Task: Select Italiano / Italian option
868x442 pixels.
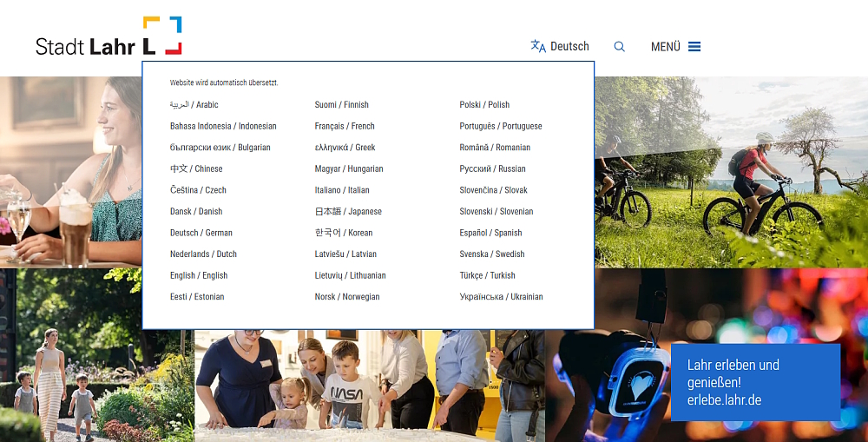Action: click(342, 190)
